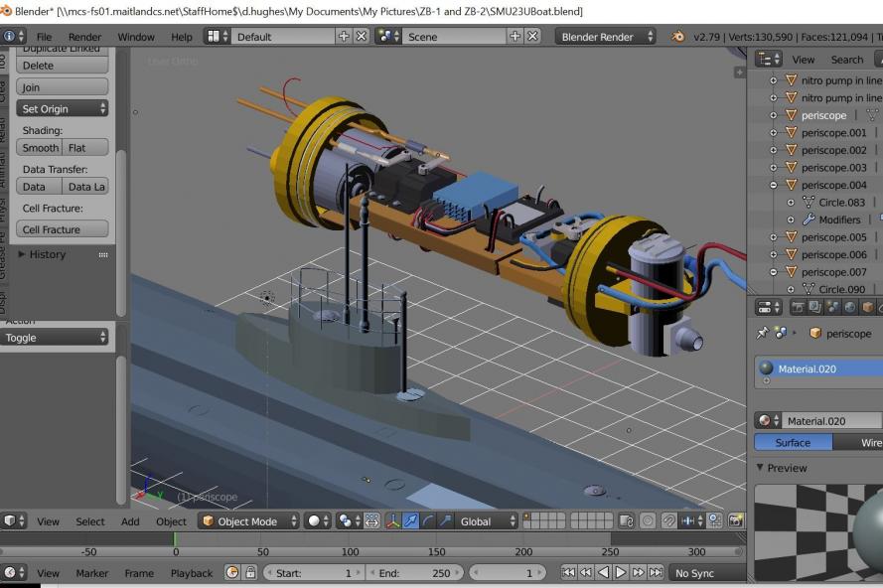The width and height of the screenshot is (883, 588).
Task: Click the auto keyframe record icon
Action: [232, 572]
